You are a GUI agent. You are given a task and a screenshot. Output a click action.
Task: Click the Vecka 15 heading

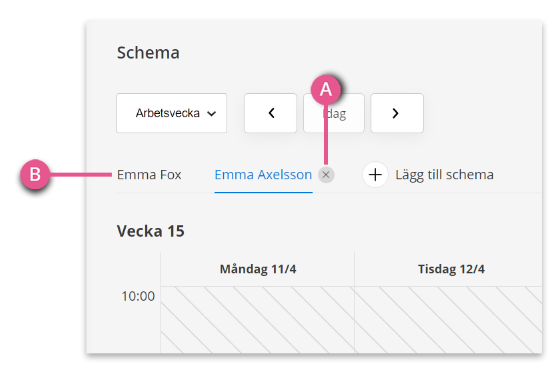151,231
